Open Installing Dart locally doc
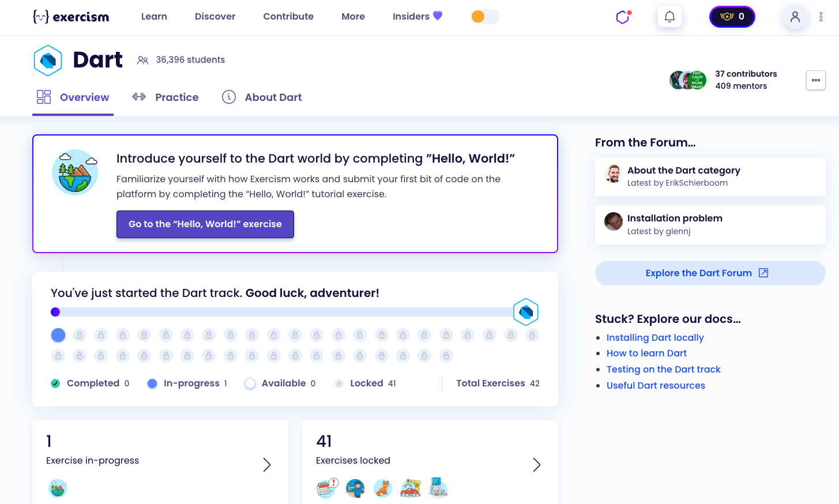 [x=655, y=337]
